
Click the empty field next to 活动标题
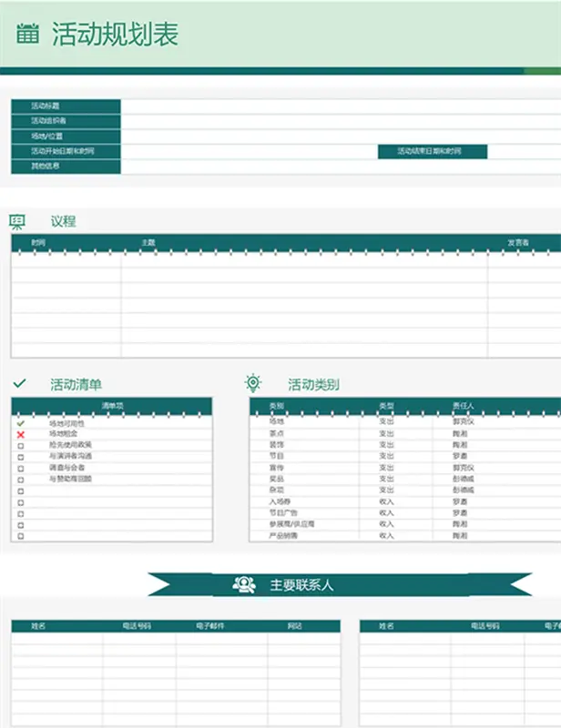click(x=337, y=106)
